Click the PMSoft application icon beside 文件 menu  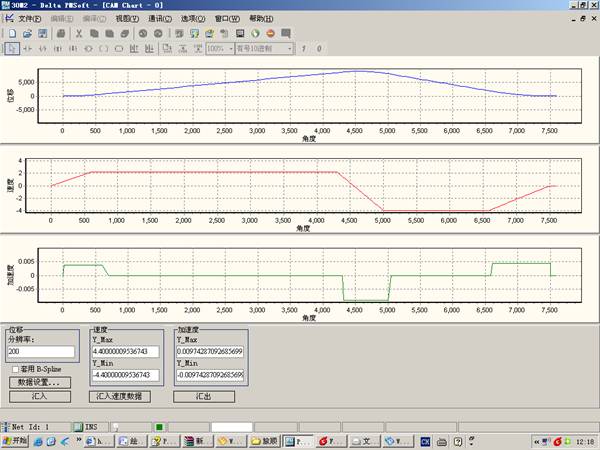[9, 19]
